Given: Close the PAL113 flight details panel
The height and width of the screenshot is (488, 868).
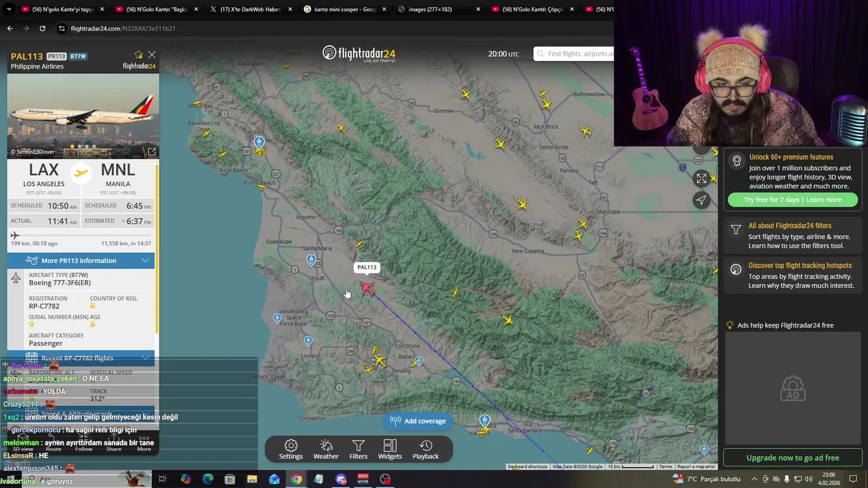Looking at the screenshot, I should pyautogui.click(x=152, y=55).
